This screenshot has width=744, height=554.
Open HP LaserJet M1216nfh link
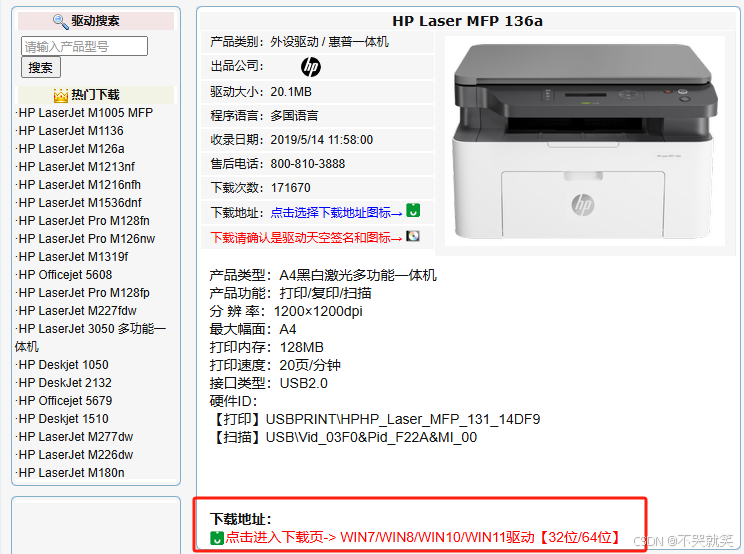(x=79, y=185)
